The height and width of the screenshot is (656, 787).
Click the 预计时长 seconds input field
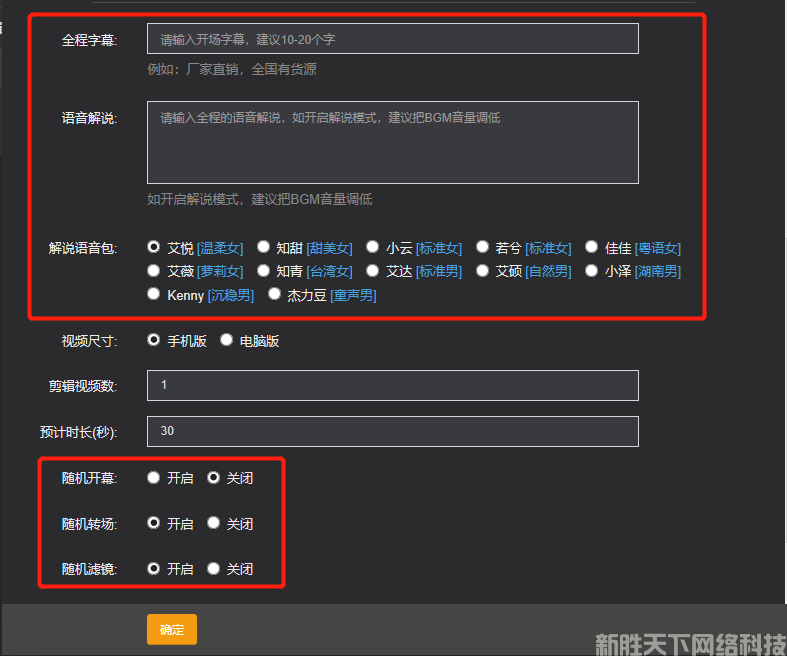pos(392,431)
